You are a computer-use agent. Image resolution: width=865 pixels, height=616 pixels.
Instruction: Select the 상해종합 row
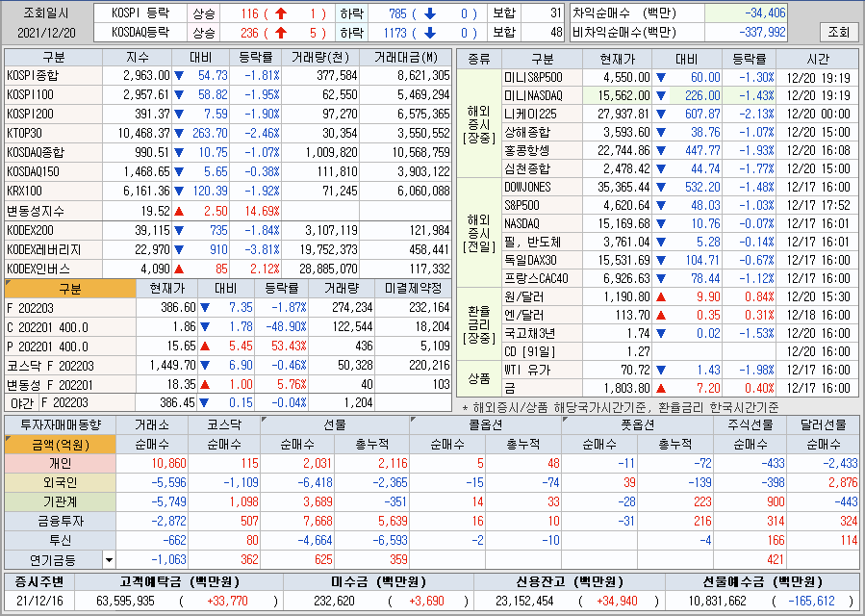[x=680, y=132]
